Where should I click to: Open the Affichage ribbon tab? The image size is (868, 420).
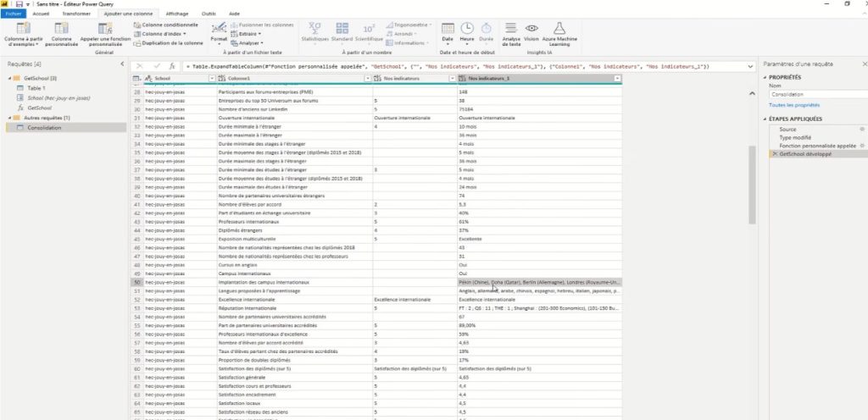[177, 14]
